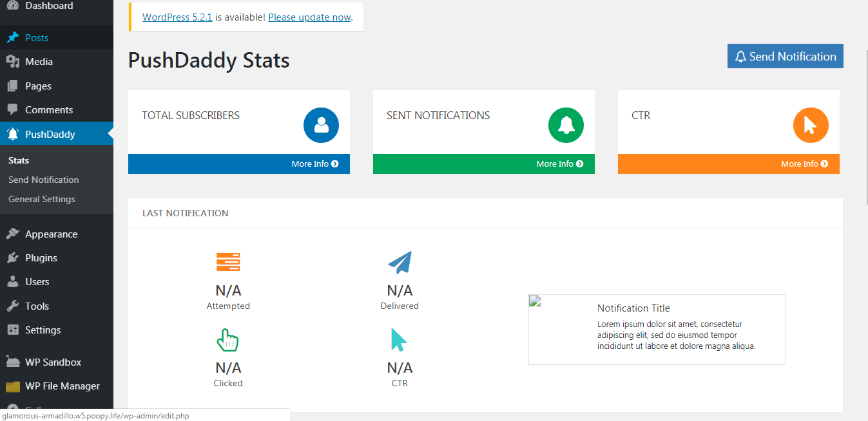
Task: Click the orange Attempted server icon
Action: click(228, 262)
